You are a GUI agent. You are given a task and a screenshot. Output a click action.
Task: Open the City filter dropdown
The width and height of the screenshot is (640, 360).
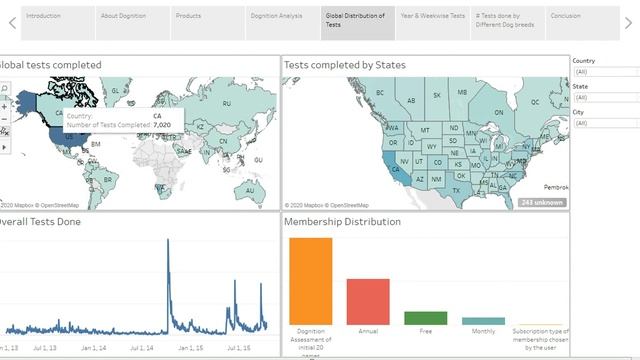tap(607, 123)
